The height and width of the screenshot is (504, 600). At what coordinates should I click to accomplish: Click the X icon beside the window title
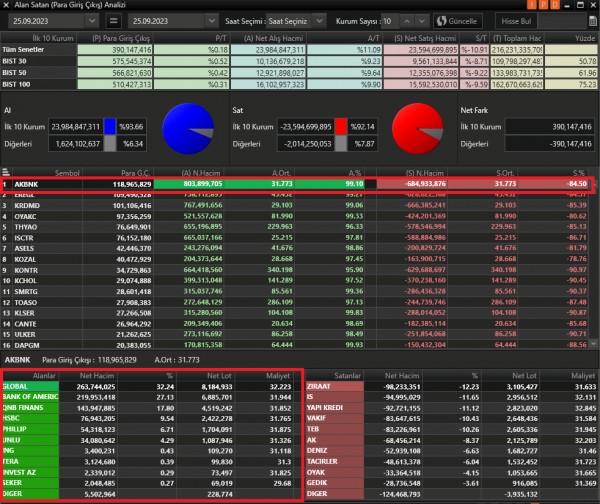[x=6, y=5]
